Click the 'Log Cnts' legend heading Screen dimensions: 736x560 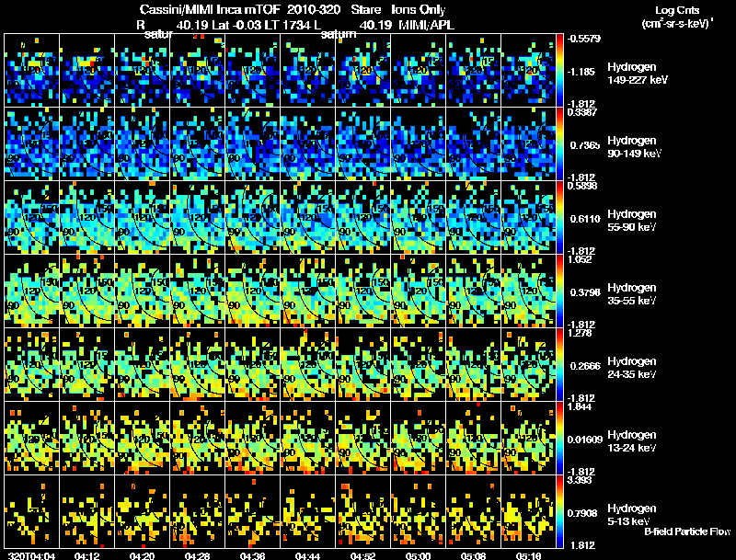(677, 10)
